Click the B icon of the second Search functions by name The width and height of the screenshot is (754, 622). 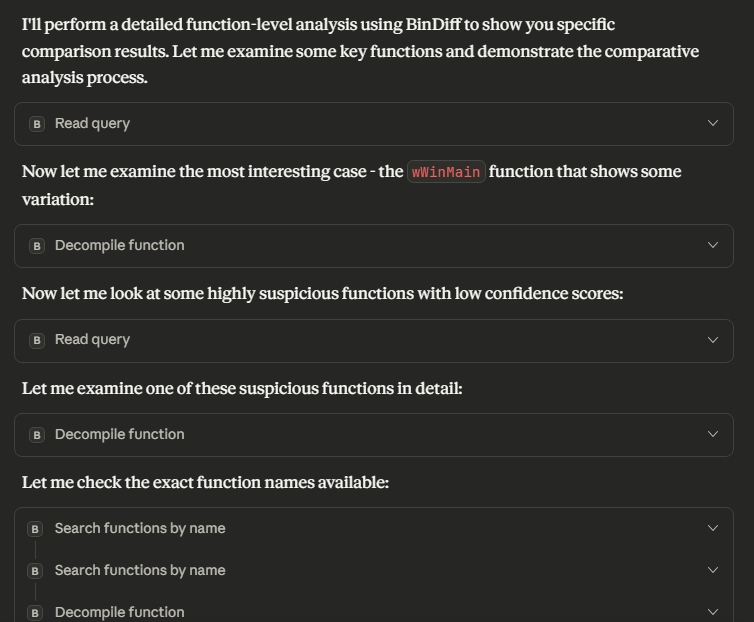(x=35, y=571)
